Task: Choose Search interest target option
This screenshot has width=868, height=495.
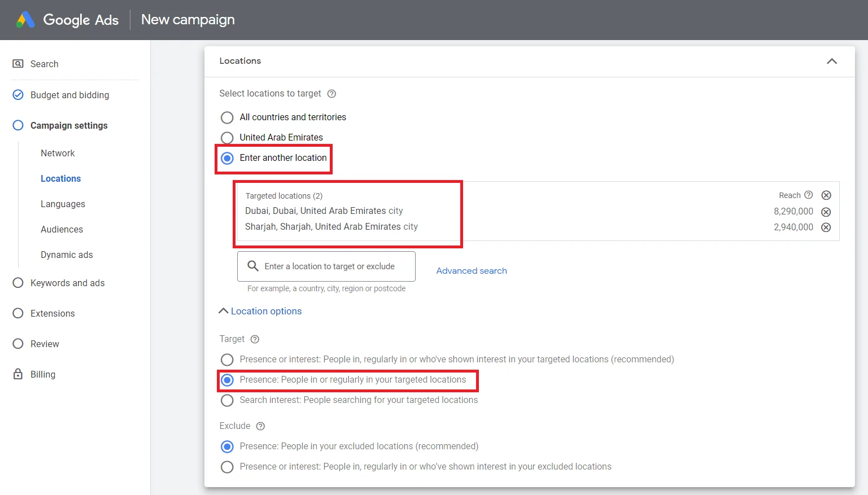Action: point(227,400)
